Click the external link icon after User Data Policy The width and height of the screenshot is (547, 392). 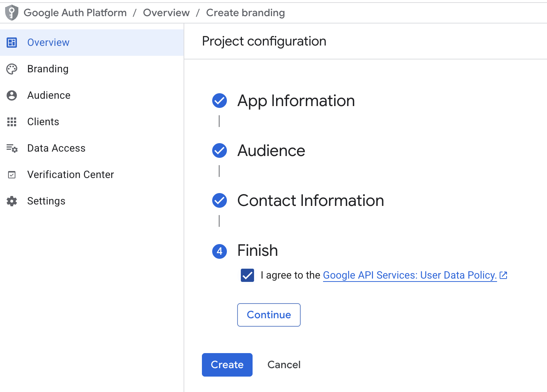(504, 275)
